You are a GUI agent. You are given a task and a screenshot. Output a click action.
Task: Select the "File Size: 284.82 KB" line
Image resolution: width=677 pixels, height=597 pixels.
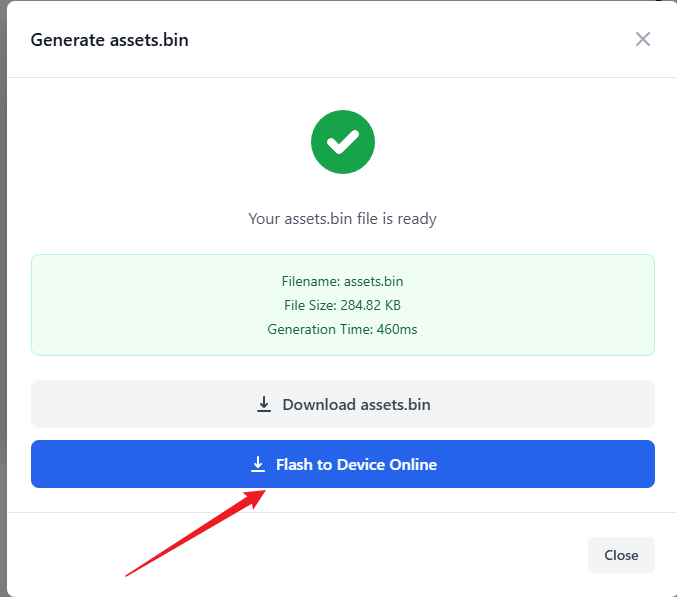pos(342,305)
